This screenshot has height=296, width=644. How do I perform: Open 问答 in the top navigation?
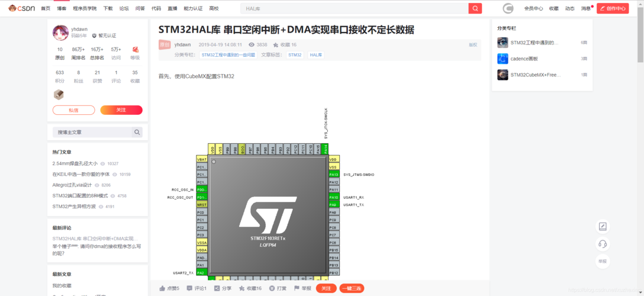point(140,8)
